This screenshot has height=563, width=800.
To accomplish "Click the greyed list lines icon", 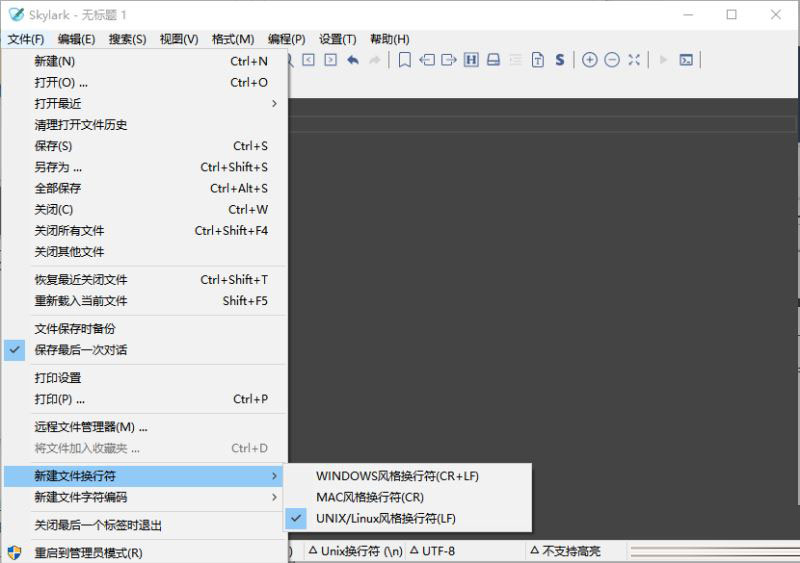I will pyautogui.click(x=516, y=60).
